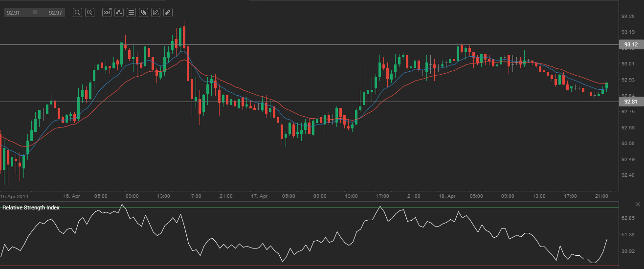Select the draw/edit pencil tool
644x269 pixels.
tap(155, 13)
